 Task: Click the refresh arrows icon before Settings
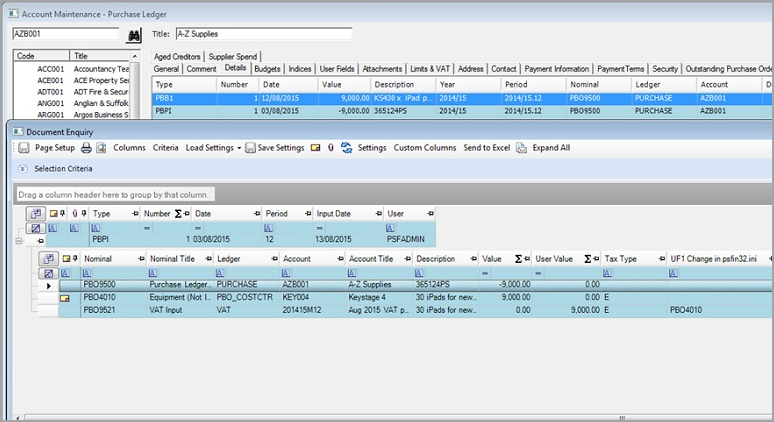click(x=346, y=148)
